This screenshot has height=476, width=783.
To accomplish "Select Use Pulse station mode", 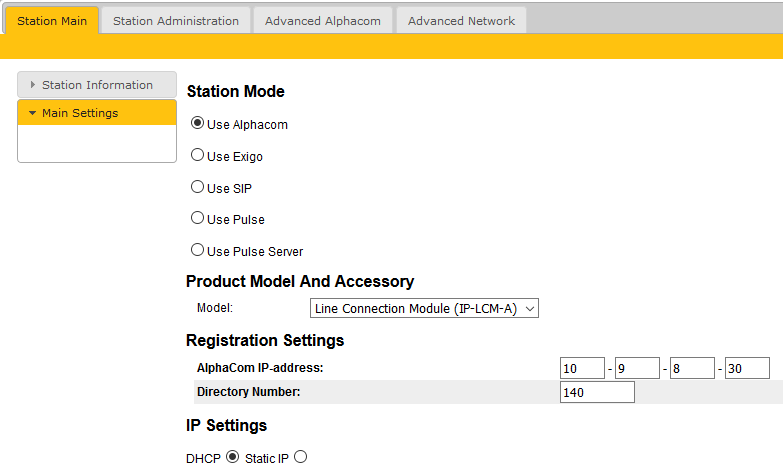I will click(x=198, y=218).
